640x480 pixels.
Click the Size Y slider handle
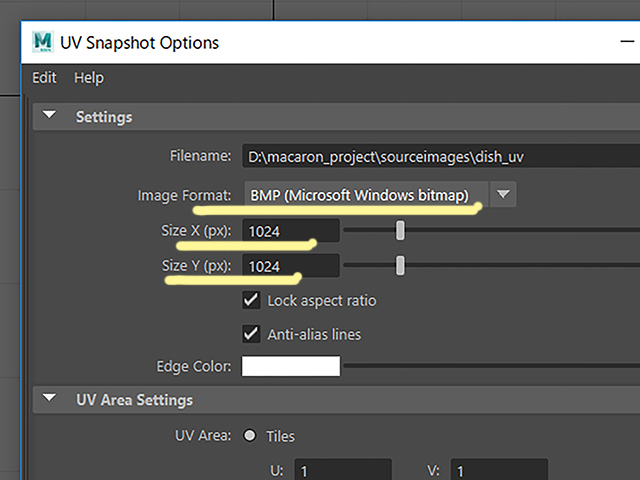pos(400,265)
